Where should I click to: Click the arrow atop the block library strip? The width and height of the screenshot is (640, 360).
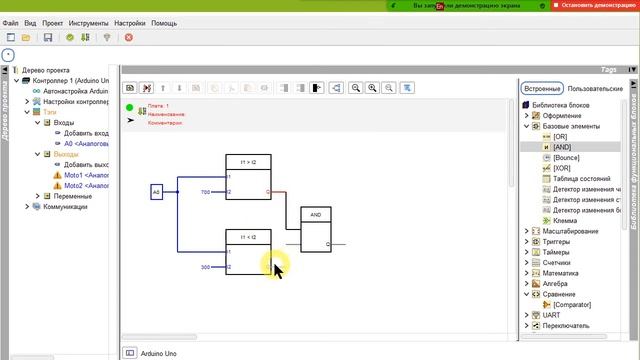point(633,84)
